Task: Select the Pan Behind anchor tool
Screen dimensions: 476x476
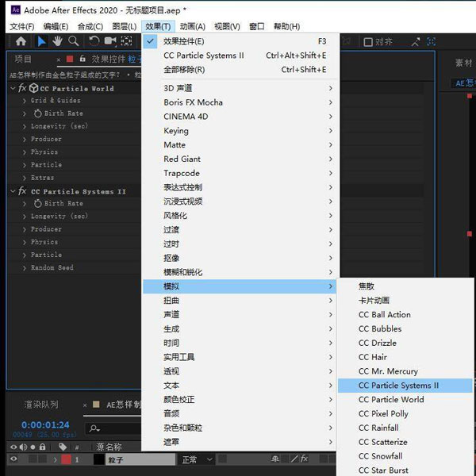Action: tap(127, 41)
